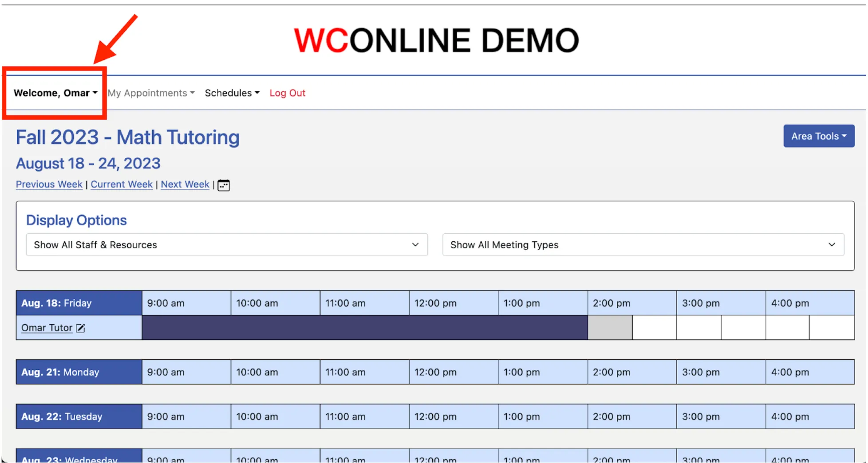Click the Aug. 22: Tuesday row header
The image size is (868, 463).
click(79, 416)
